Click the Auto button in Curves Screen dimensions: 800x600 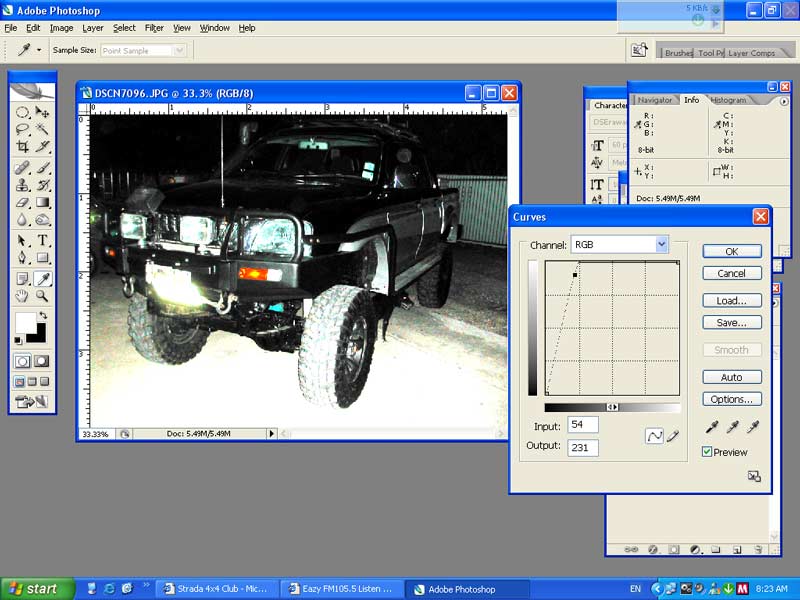[731, 377]
